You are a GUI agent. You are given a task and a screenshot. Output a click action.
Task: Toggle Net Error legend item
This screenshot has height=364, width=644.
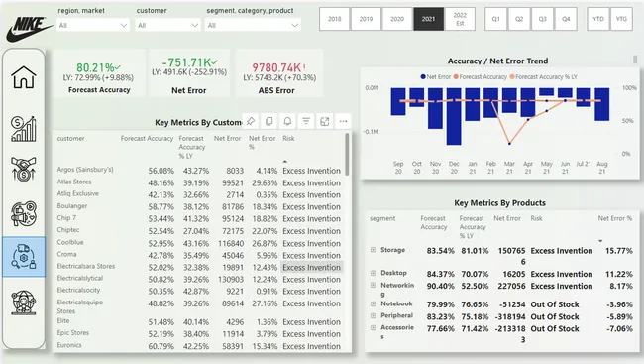pyautogui.click(x=435, y=77)
